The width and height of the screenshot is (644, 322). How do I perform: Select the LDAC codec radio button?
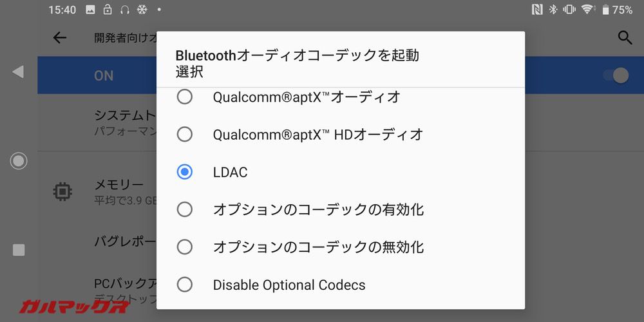tap(185, 172)
